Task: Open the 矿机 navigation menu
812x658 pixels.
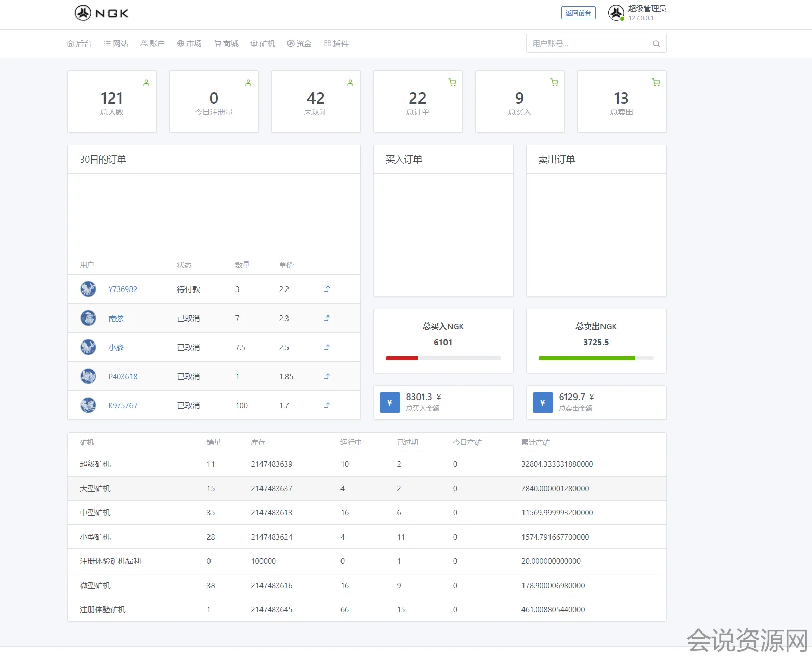Action: [263, 44]
